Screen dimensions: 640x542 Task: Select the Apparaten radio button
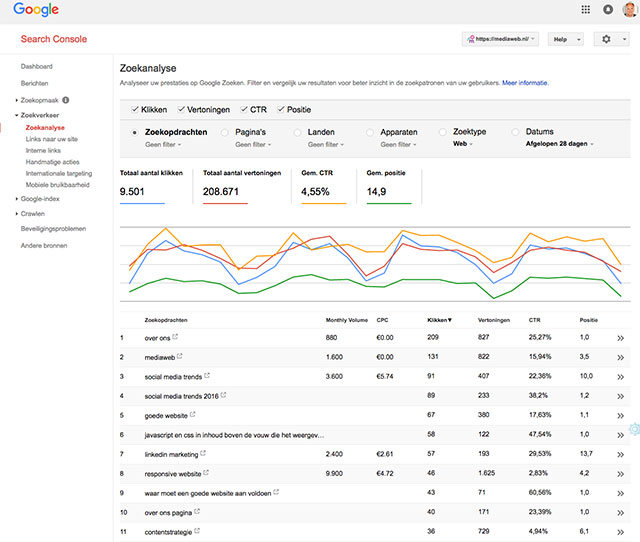370,133
